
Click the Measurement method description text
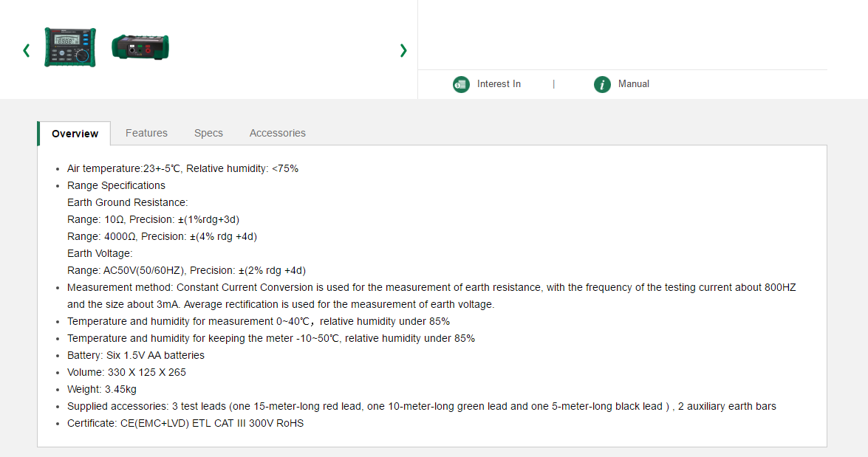(431, 287)
